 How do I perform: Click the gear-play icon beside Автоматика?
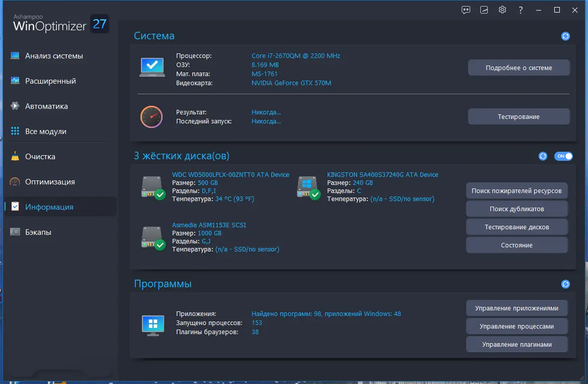(15, 106)
